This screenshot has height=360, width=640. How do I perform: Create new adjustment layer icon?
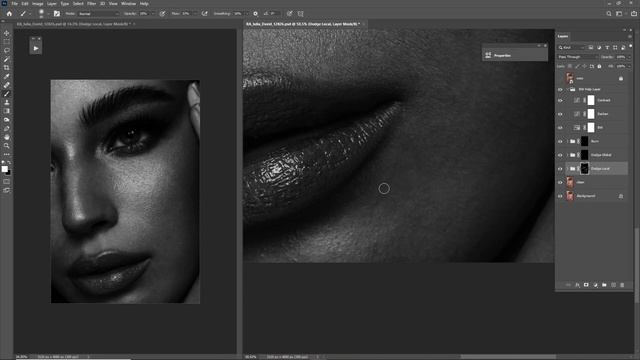pos(595,285)
